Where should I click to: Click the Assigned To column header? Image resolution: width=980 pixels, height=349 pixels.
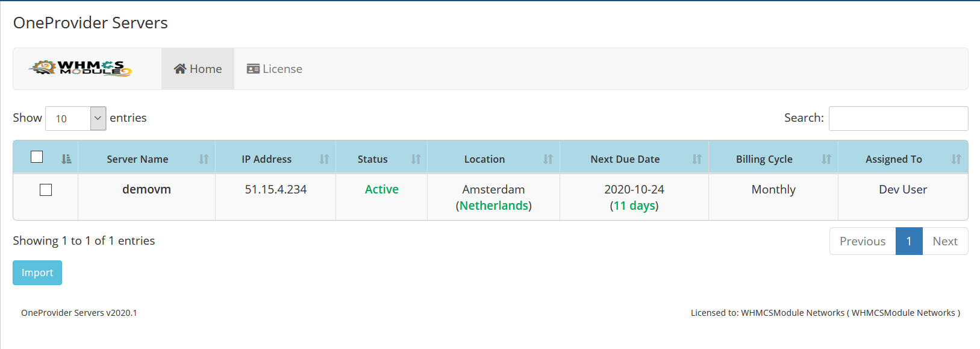click(x=903, y=157)
